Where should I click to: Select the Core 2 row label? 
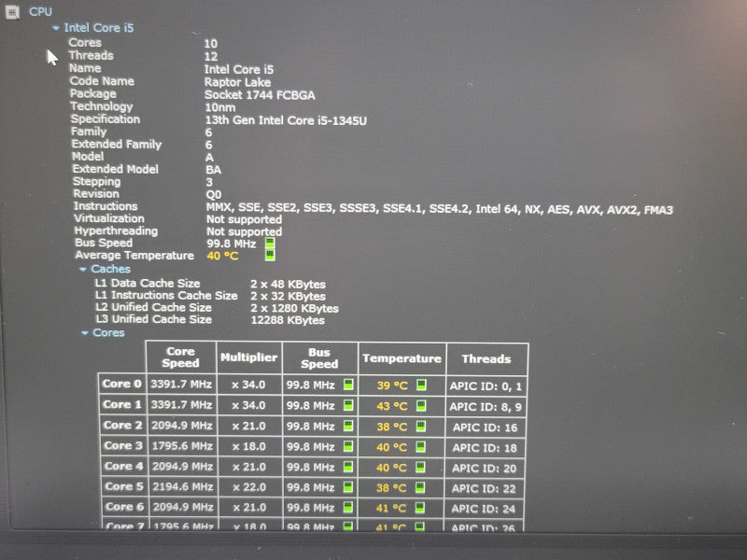(123, 425)
